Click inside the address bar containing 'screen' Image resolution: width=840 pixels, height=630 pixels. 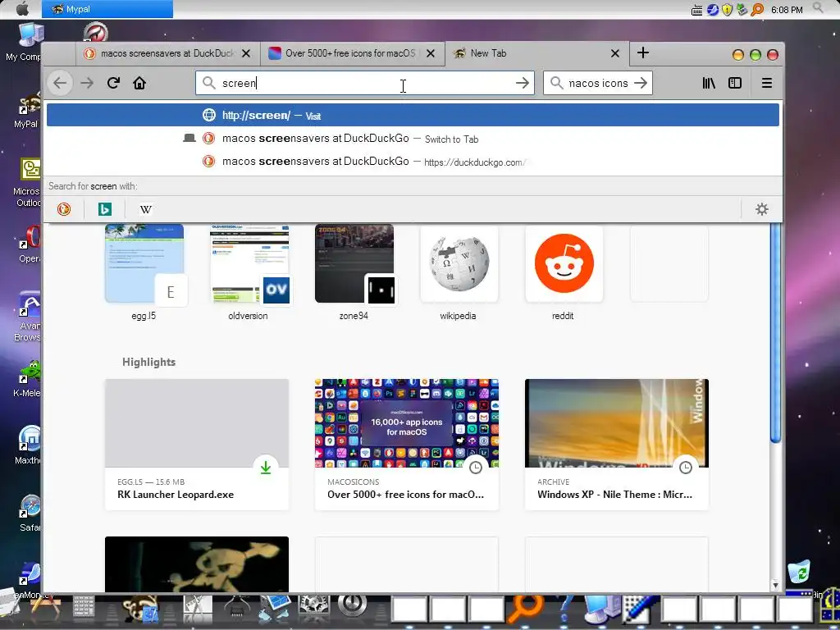click(x=364, y=83)
